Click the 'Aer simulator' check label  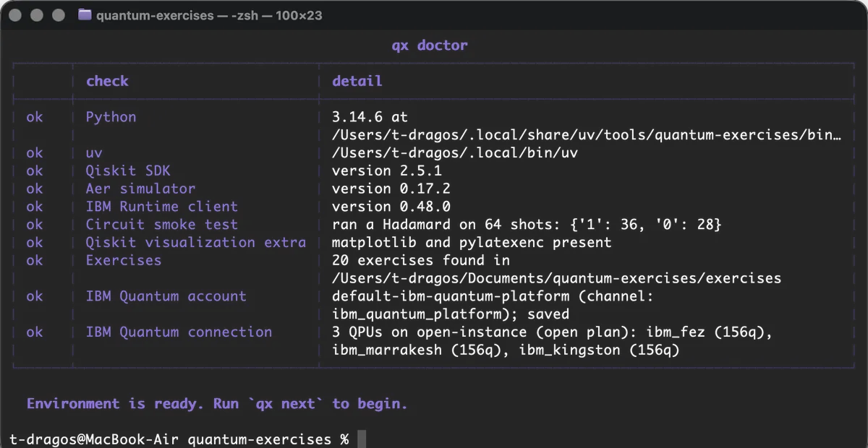pos(140,189)
